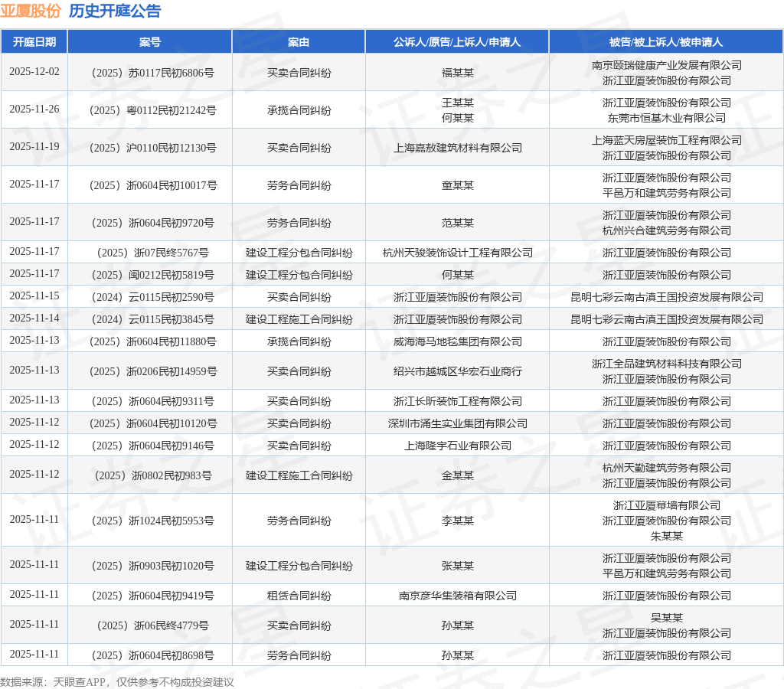Click plaintiff cell 福某某
The image size is (784, 689).
pyautogui.click(x=457, y=73)
